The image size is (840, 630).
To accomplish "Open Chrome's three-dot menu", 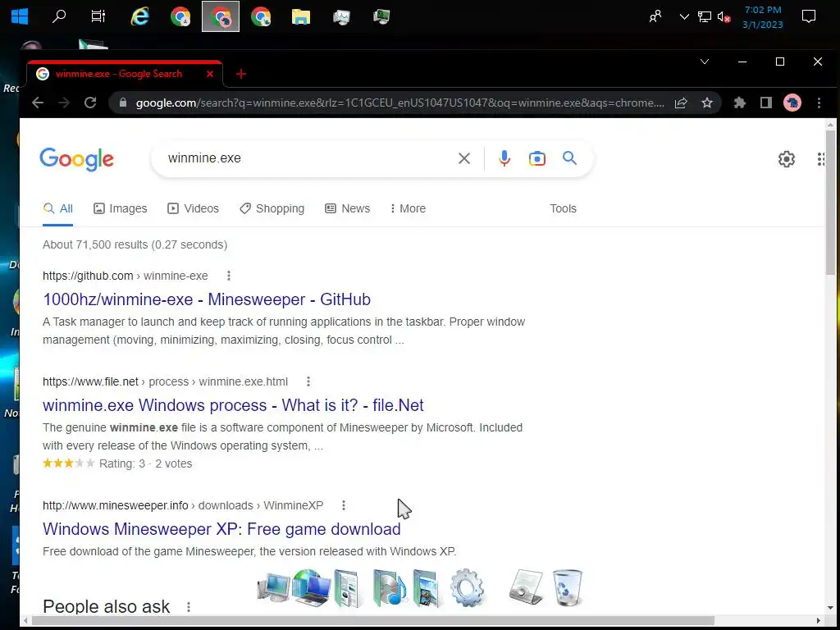I will click(x=819, y=103).
